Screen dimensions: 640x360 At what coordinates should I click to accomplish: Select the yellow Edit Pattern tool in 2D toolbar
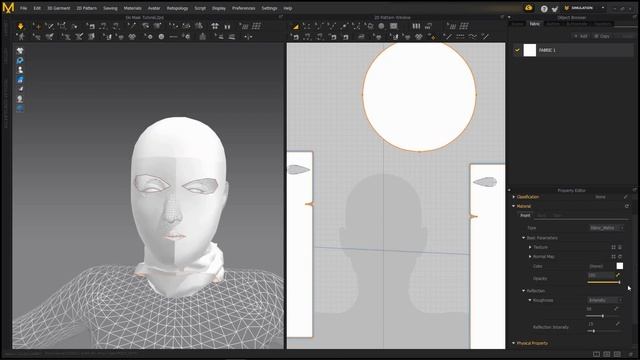(296, 26)
